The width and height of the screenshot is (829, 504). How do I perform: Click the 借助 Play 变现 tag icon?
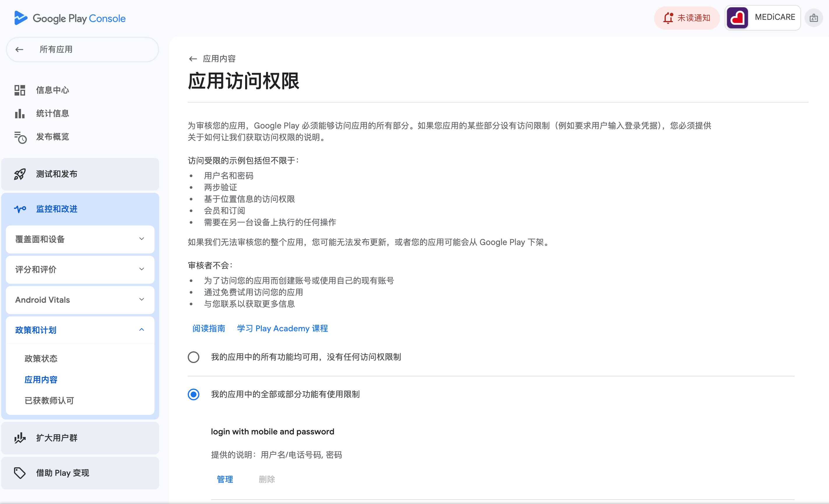coord(20,473)
